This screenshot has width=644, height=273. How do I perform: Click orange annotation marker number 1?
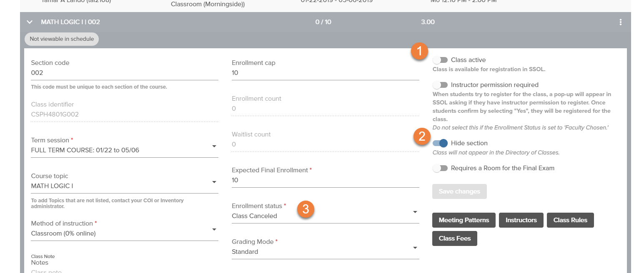point(419,52)
